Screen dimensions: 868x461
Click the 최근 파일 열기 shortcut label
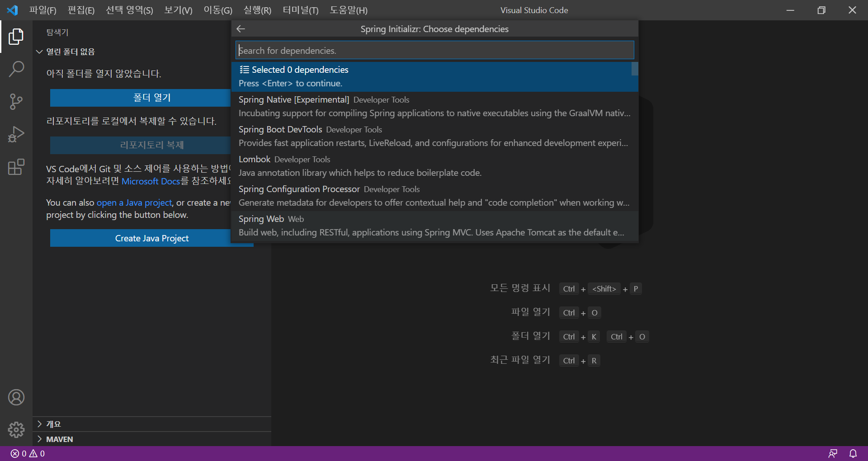pyautogui.click(x=520, y=360)
